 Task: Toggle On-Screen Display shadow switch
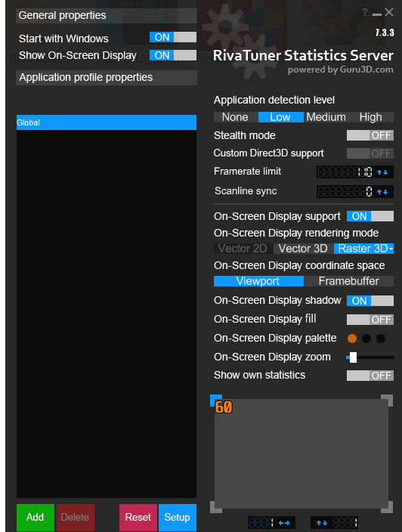coord(370,301)
